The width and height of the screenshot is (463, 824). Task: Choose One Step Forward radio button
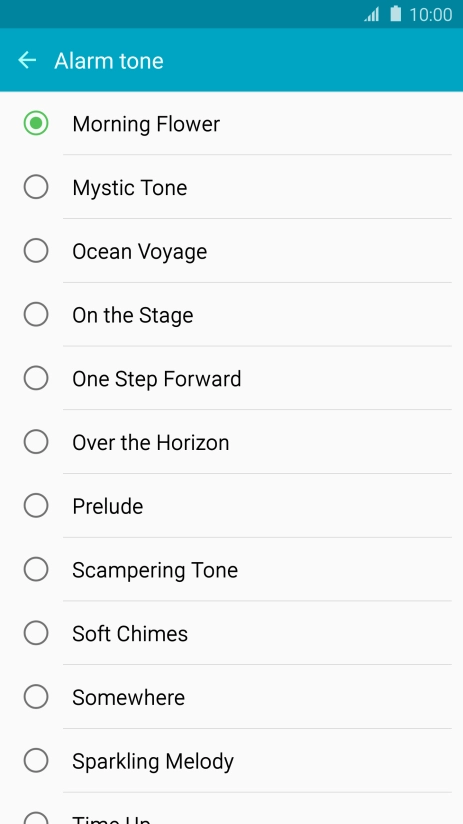point(36,378)
